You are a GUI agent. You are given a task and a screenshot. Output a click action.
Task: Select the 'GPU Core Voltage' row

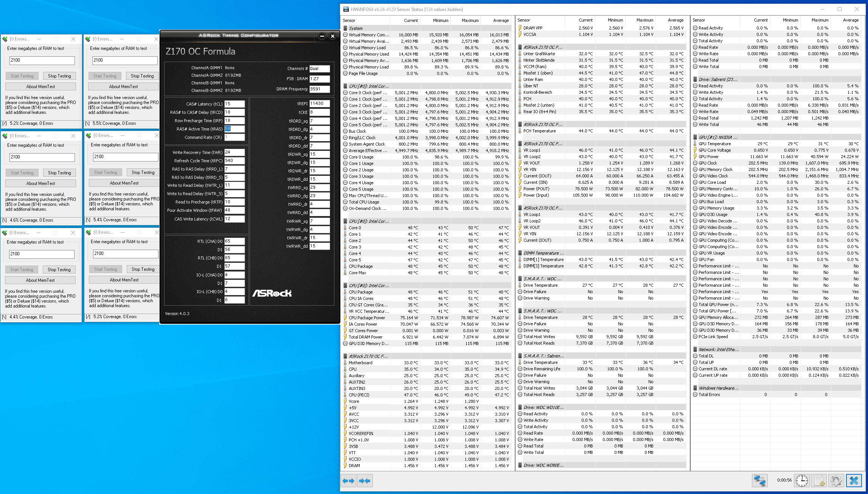[776, 150]
